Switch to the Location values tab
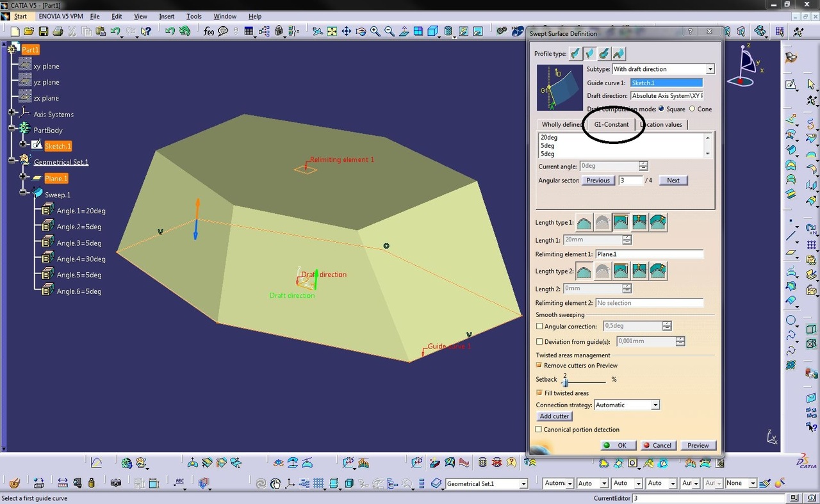The image size is (820, 504). (661, 124)
